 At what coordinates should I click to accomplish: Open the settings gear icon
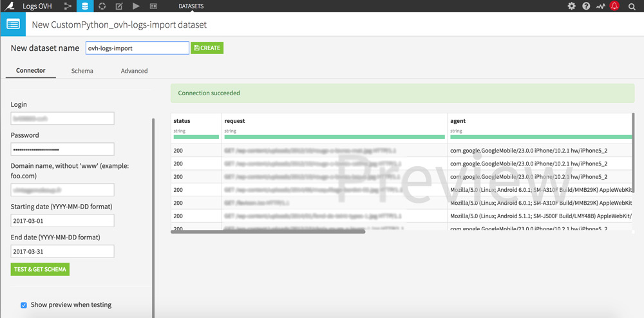571,6
